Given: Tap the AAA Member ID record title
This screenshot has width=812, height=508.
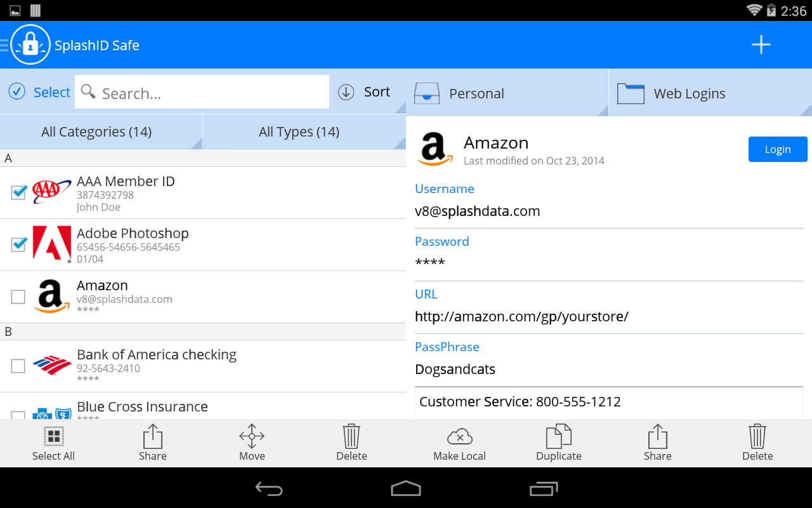Looking at the screenshot, I should 126,181.
